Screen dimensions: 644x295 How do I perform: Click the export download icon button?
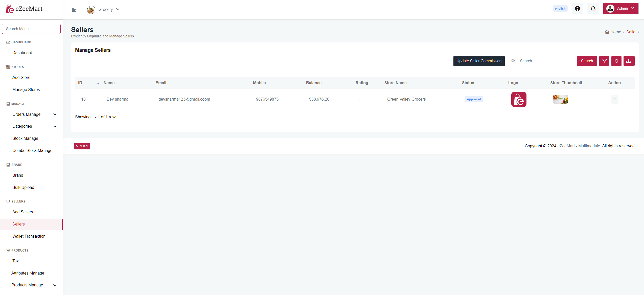(629, 61)
